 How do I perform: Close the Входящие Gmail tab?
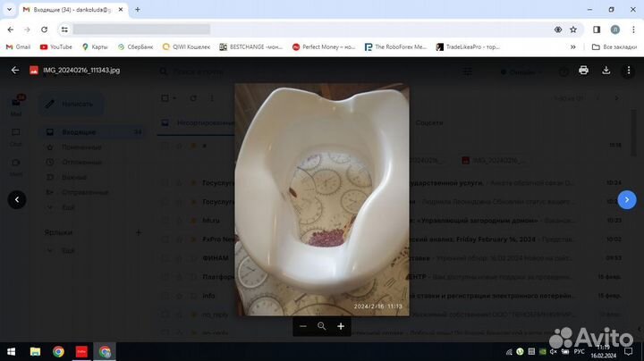(x=121, y=10)
